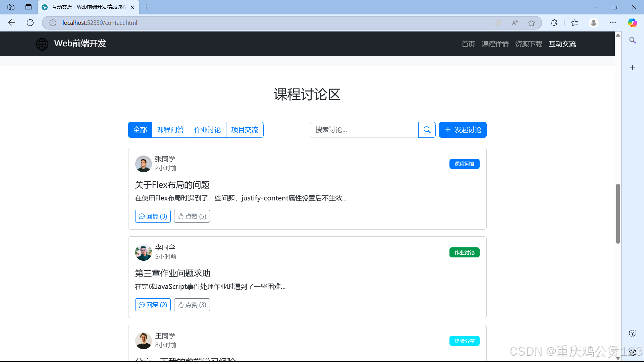Click the search magnifier in the discussion search bar

[x=427, y=130]
